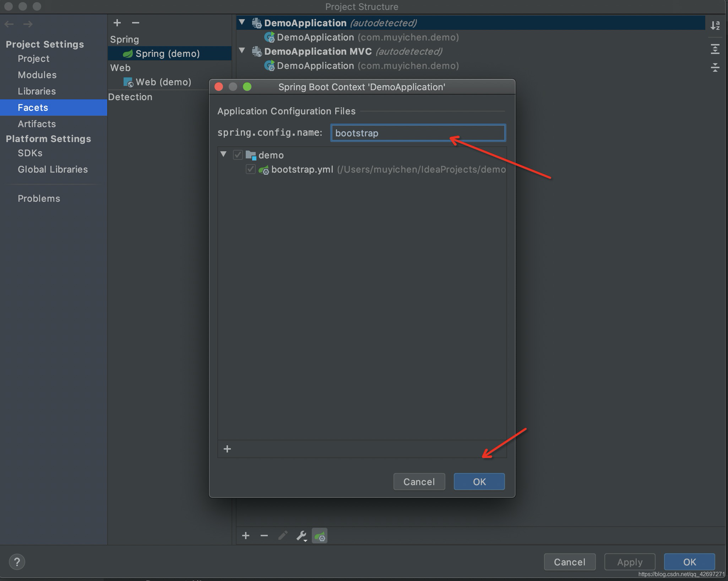This screenshot has width=728, height=581.
Task: Open the SDKs platform settings
Action: click(30, 153)
